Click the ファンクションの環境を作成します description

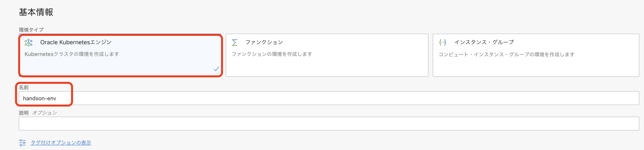point(272,54)
